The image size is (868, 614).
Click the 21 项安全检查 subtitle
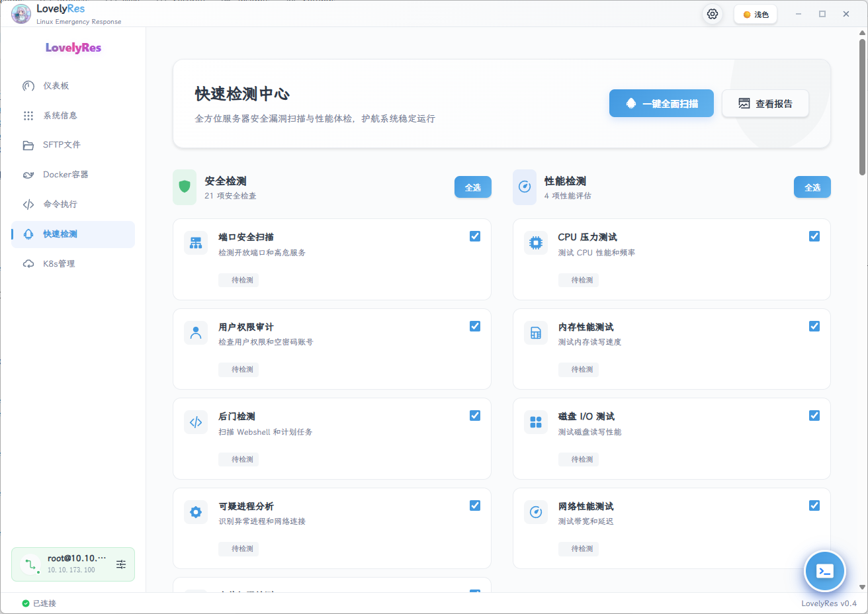click(x=230, y=196)
